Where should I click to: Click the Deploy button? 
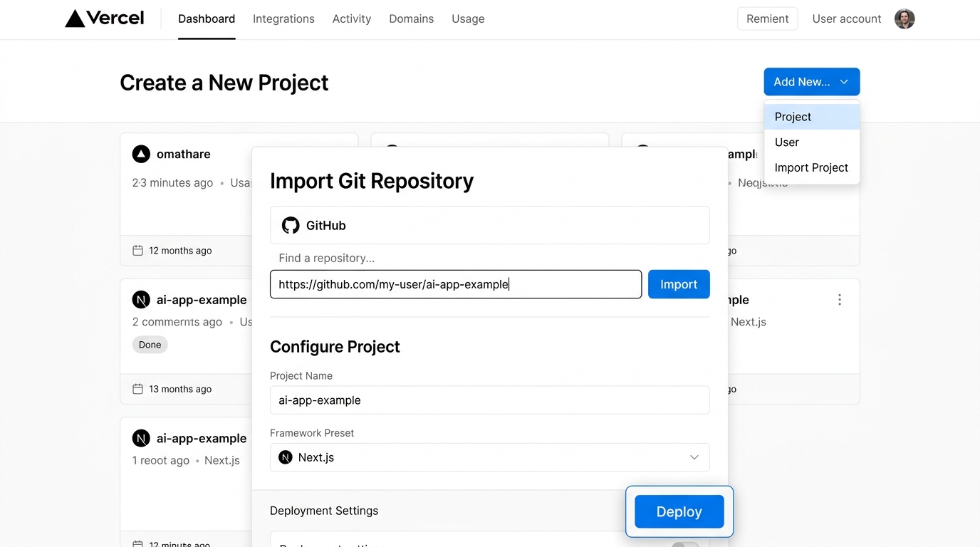pos(679,511)
